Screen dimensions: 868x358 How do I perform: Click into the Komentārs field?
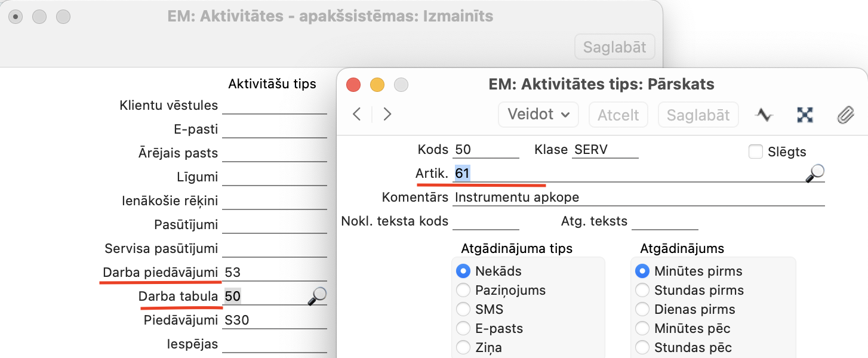click(x=639, y=197)
